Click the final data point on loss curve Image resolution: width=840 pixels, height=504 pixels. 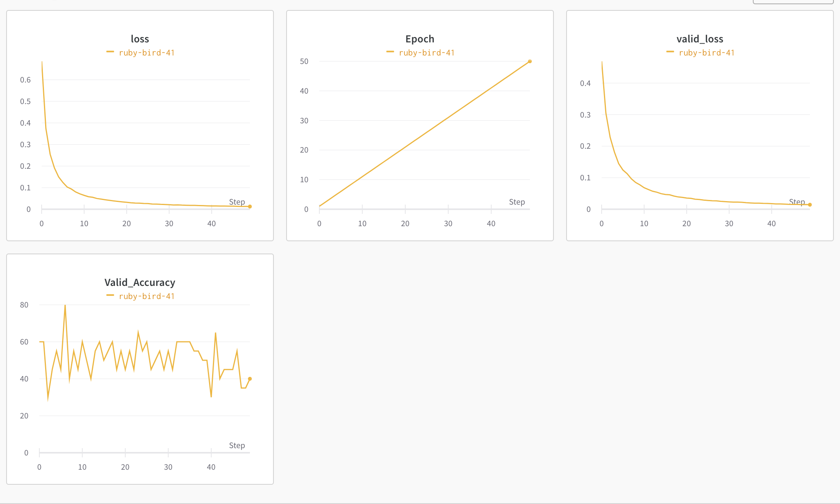tap(250, 207)
